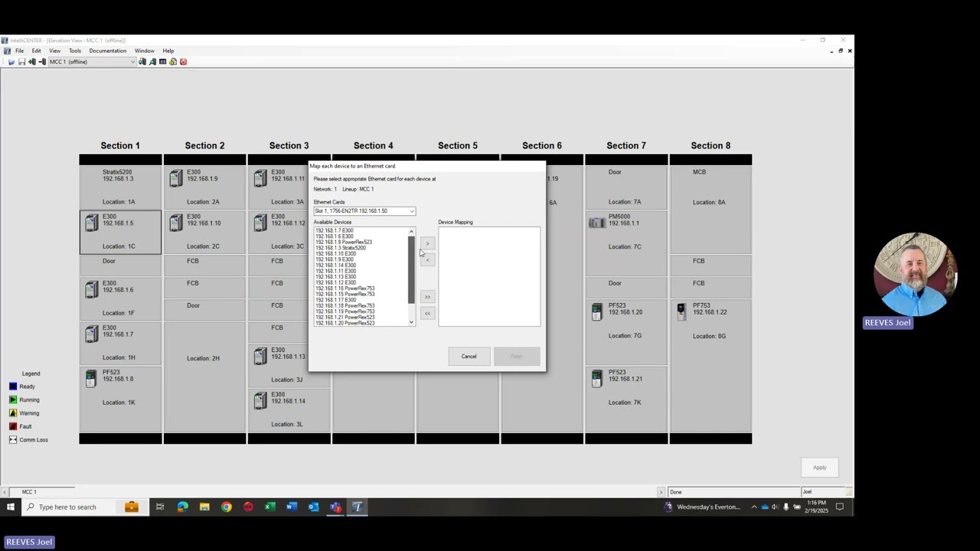Select 192.168.1.14 E300 in Available Devices
This screenshot has height=551, width=980.
coord(335,265)
